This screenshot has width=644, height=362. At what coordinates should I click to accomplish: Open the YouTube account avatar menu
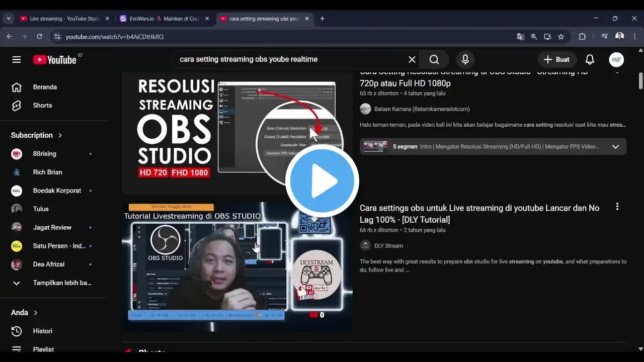pos(616,59)
